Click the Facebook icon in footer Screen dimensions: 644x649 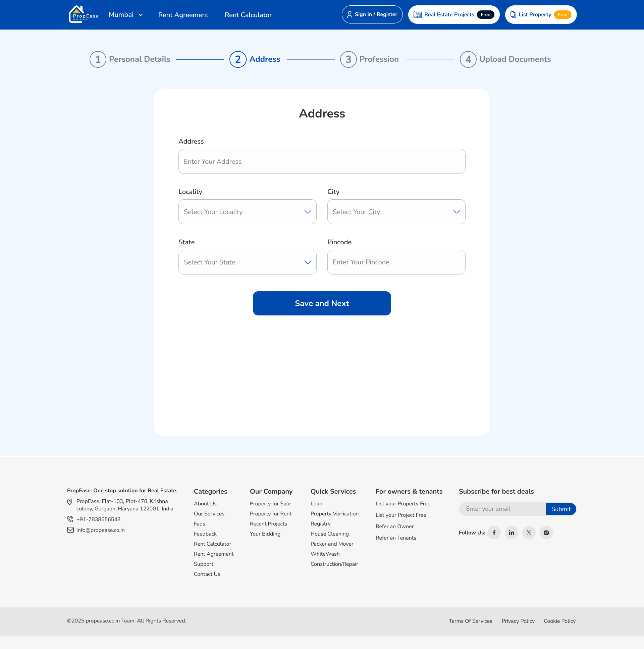(494, 533)
